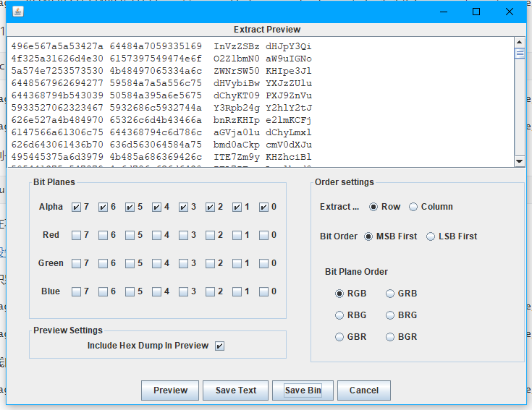
Task: Select GRB bit plane order
Action: pos(390,294)
